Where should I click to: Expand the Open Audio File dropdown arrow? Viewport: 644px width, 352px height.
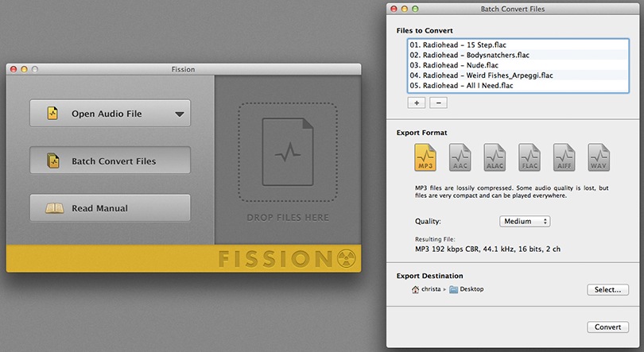[180, 114]
